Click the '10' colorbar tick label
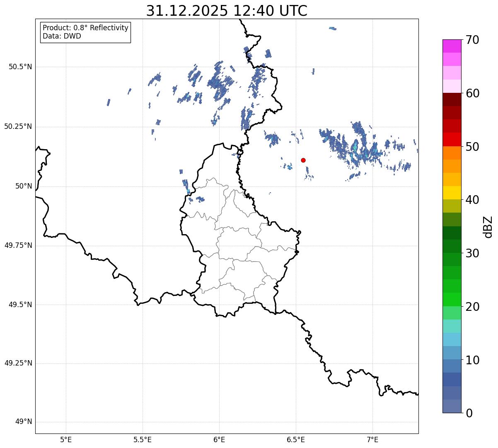This screenshot has width=498, height=448. pos(472,360)
